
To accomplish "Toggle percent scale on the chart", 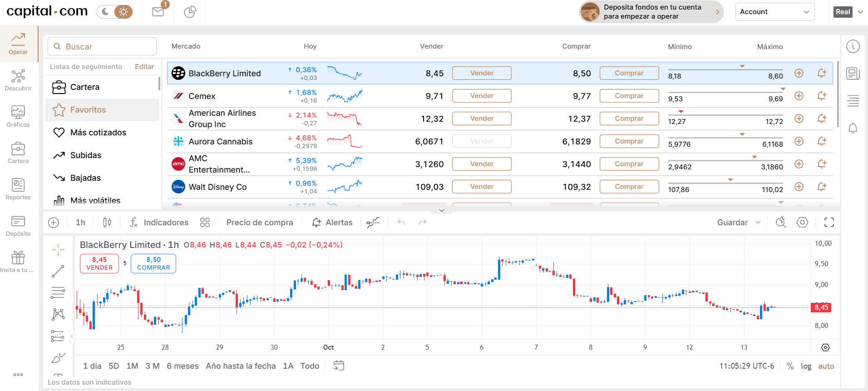I will tap(790, 366).
